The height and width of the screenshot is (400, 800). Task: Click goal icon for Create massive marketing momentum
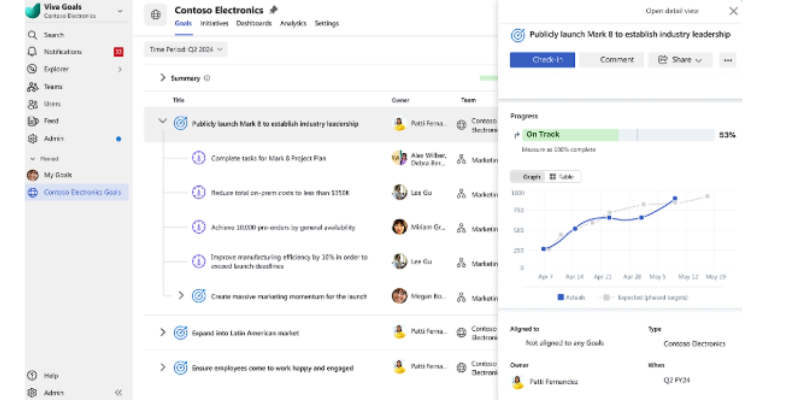click(198, 296)
